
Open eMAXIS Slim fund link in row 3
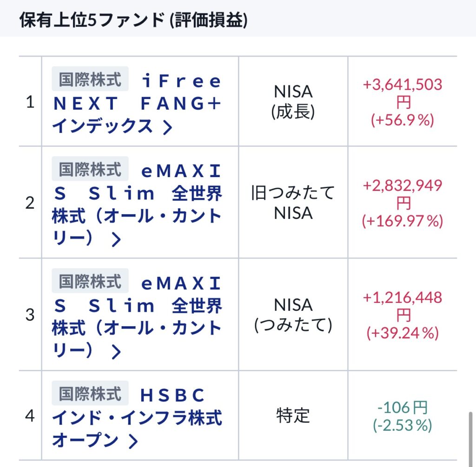137,317
